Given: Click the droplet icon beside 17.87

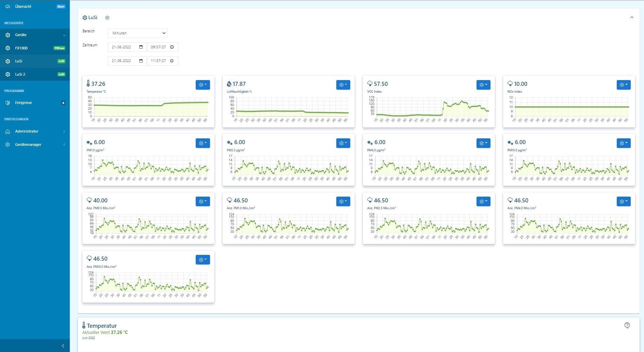Looking at the screenshot, I should click(229, 84).
